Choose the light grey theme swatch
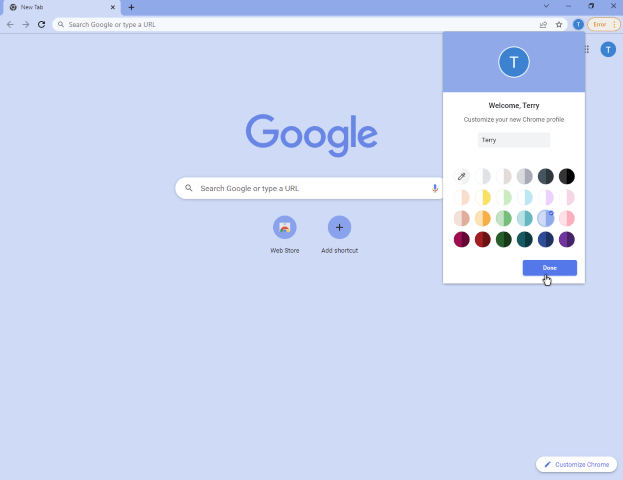The image size is (623, 480). click(482, 176)
